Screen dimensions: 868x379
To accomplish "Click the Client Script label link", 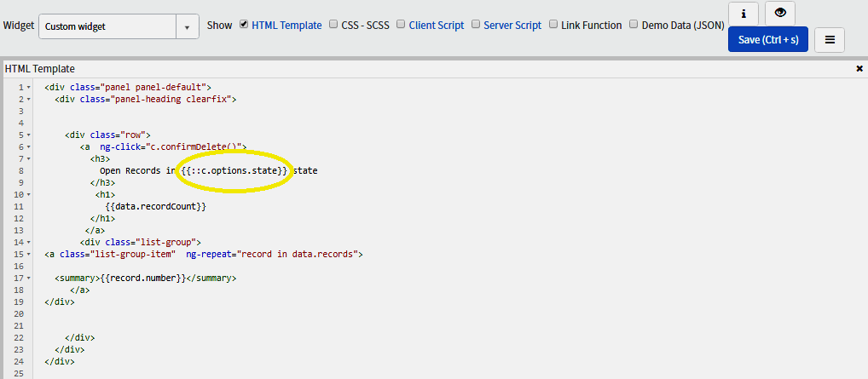I will [437, 26].
